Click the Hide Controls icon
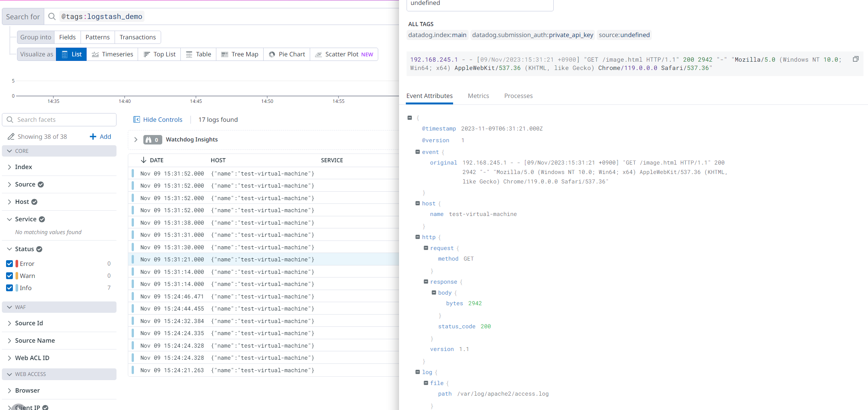868x410 pixels. point(137,120)
